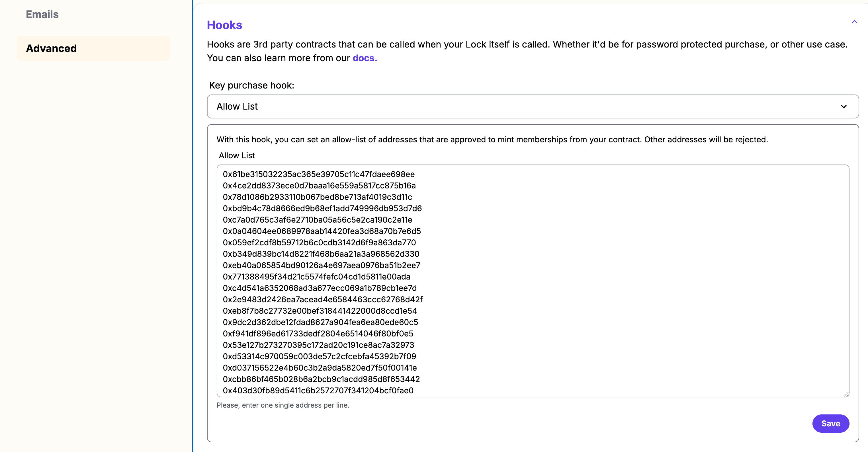Screen dimensions: 868x452
Task: Click the Allow List field label
Action: coord(237,155)
